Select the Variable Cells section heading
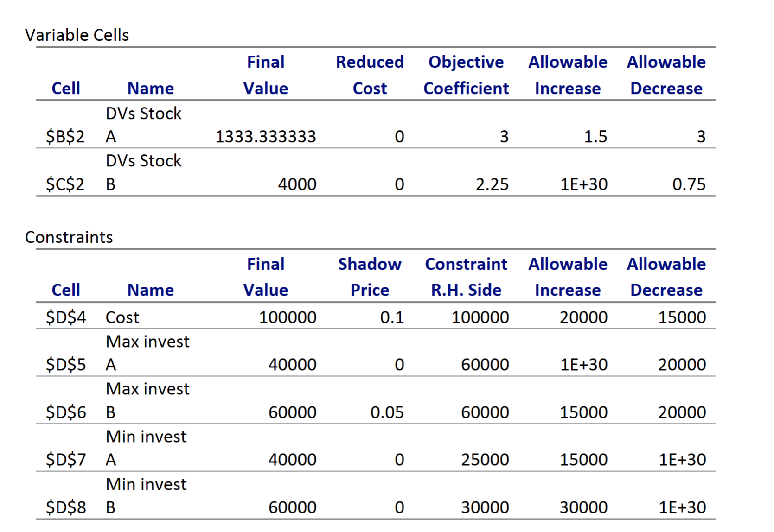 click(x=77, y=34)
